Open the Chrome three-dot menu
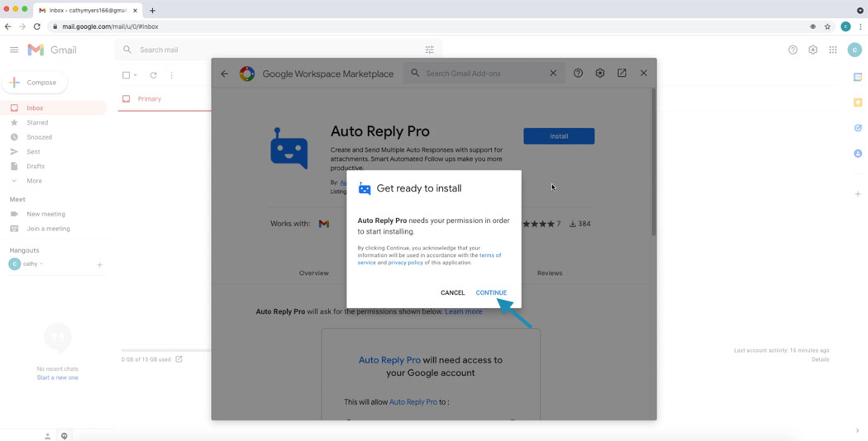Image resolution: width=868 pixels, height=441 pixels. click(x=861, y=26)
